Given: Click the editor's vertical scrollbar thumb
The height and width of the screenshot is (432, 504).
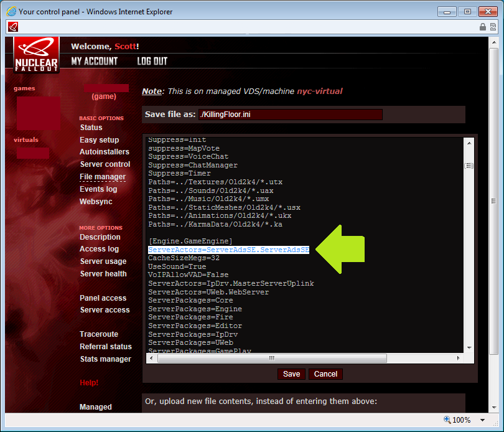Looking at the screenshot, I should tap(469, 166).
